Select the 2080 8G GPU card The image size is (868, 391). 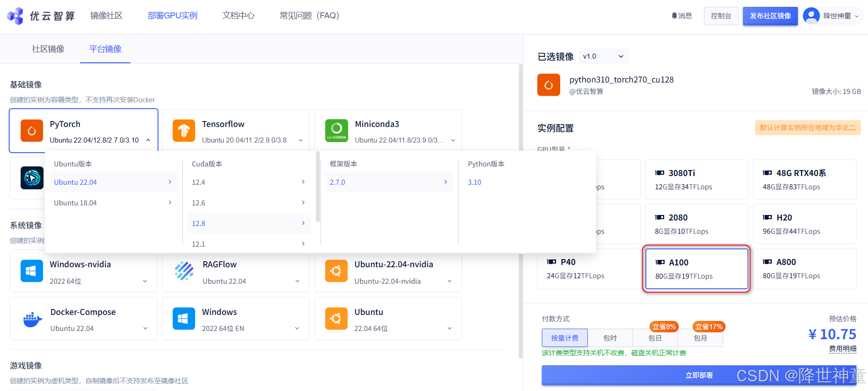click(x=697, y=224)
